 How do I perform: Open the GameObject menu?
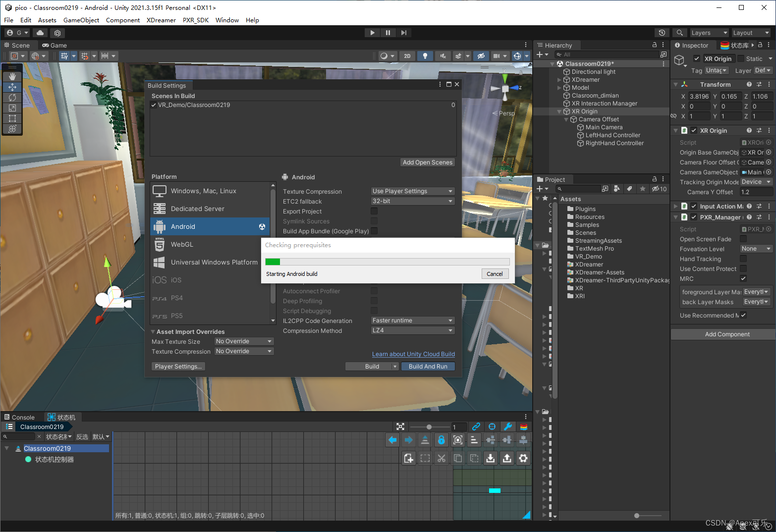(81, 20)
